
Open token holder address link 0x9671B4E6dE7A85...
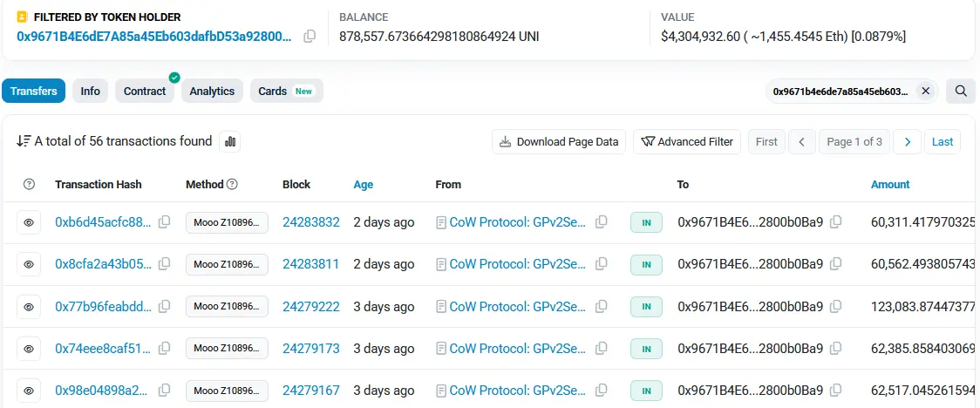pyautogui.click(x=153, y=37)
